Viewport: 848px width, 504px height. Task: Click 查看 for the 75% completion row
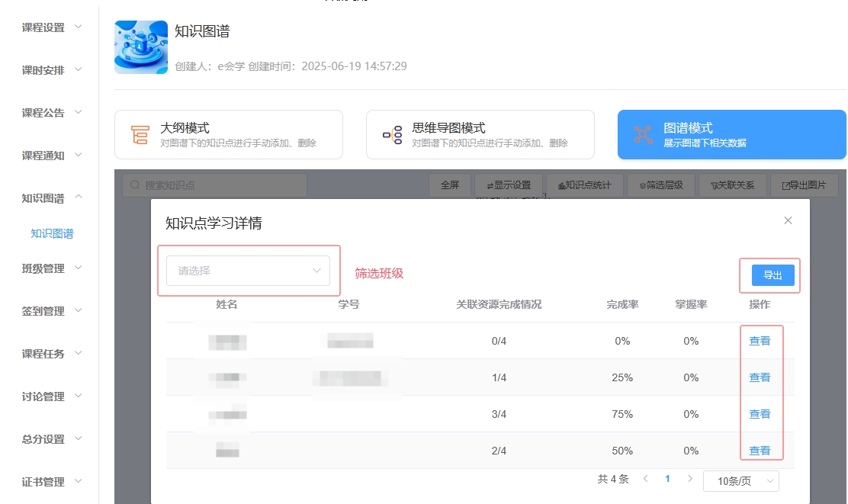click(760, 414)
